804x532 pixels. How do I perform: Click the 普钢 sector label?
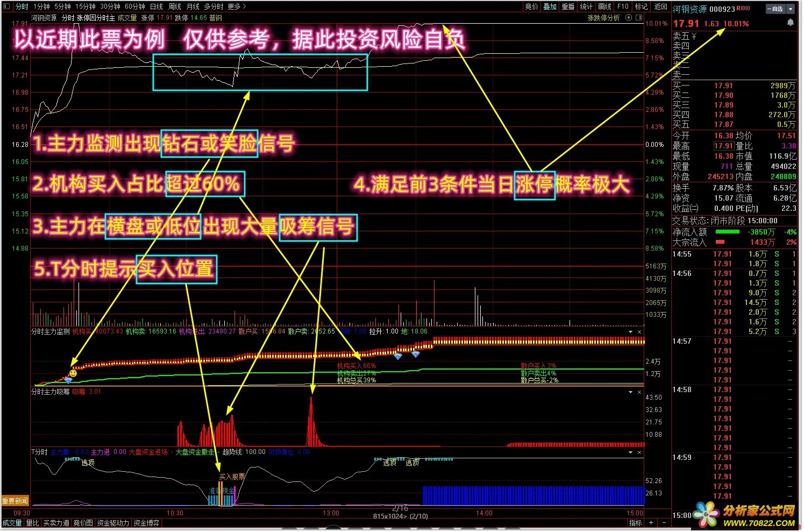(x=216, y=18)
